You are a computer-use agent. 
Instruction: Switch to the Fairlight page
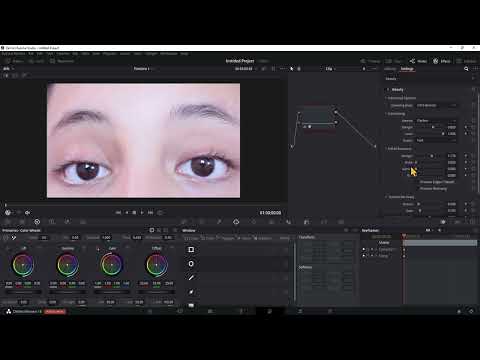pyautogui.click(x=300, y=311)
